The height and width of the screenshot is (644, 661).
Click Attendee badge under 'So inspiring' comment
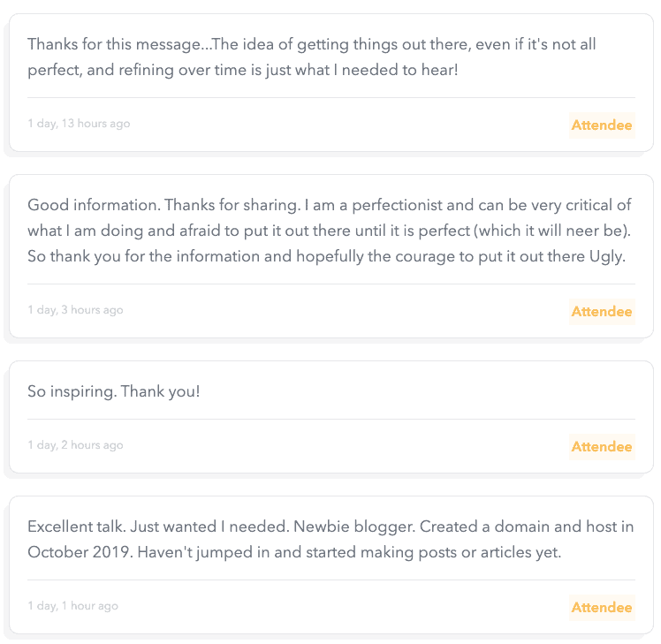click(x=602, y=447)
